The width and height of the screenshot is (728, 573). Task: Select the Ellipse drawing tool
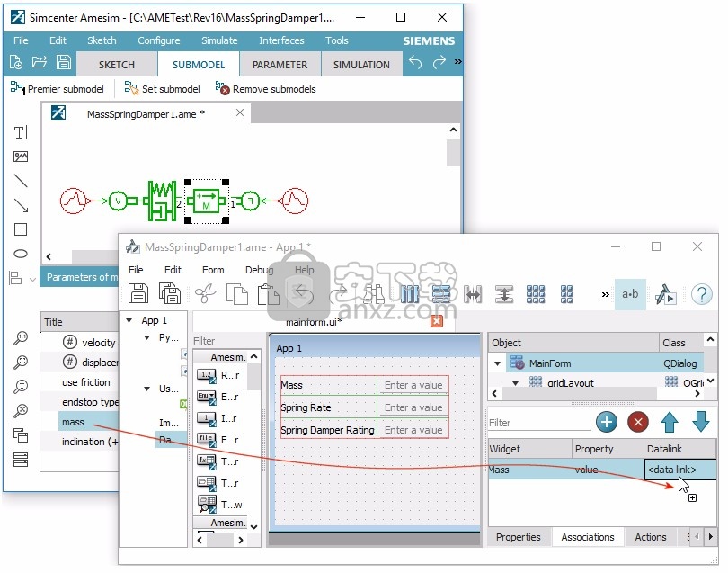[21, 254]
